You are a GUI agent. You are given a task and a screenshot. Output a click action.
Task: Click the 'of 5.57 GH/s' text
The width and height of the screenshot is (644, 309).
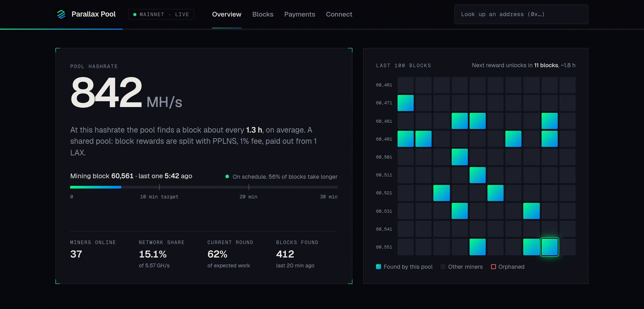click(154, 265)
